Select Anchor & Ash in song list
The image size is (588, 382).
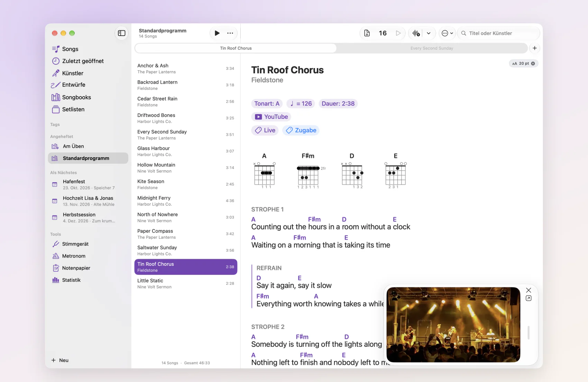pos(186,68)
